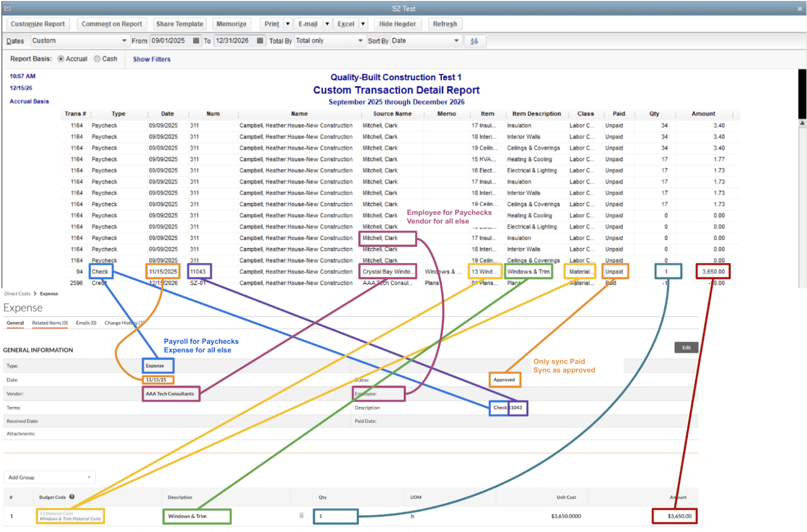Click the Show Filters link
Viewport: 807px width, 532px height.
(152, 59)
